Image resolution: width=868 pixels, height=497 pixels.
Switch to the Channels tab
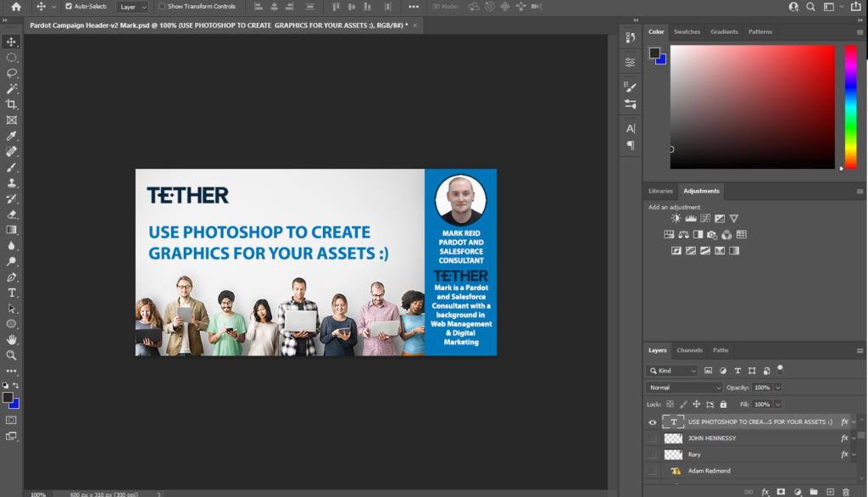click(689, 351)
